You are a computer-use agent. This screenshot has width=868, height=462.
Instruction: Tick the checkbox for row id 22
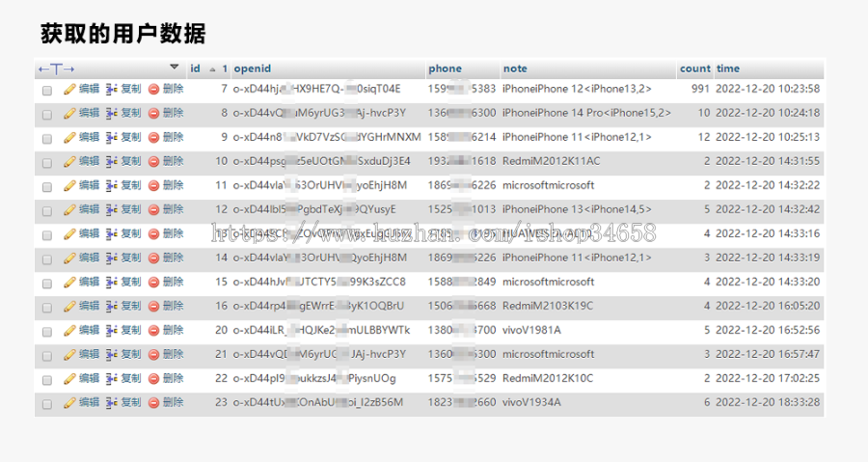(47, 380)
